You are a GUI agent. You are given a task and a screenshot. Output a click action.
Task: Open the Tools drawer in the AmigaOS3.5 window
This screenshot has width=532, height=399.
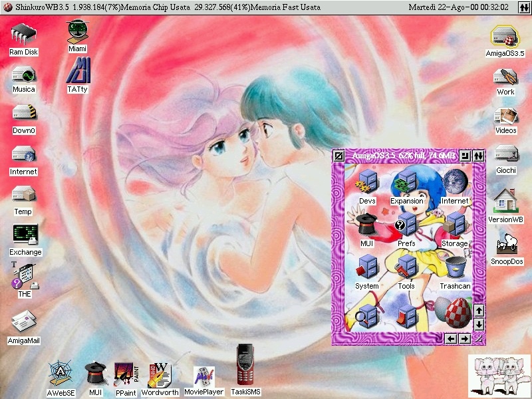pos(406,267)
